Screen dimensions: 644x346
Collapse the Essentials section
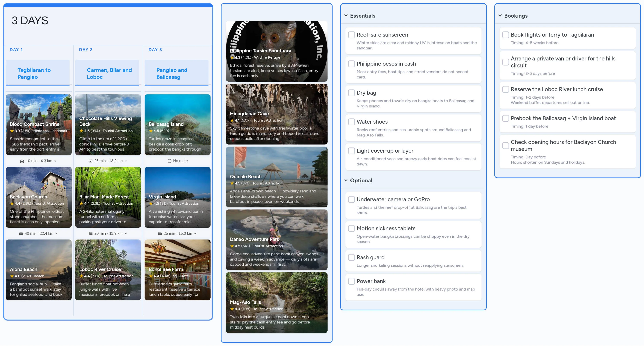click(x=346, y=15)
